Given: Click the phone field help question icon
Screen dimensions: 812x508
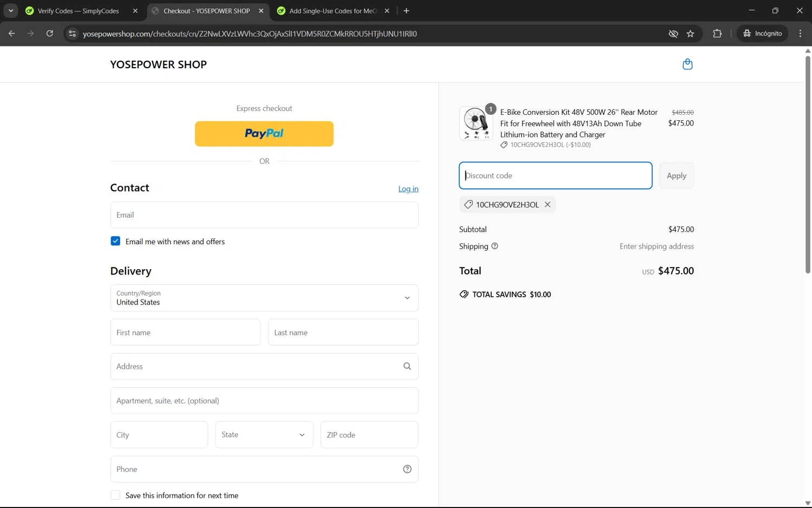Looking at the screenshot, I should click(x=407, y=469).
